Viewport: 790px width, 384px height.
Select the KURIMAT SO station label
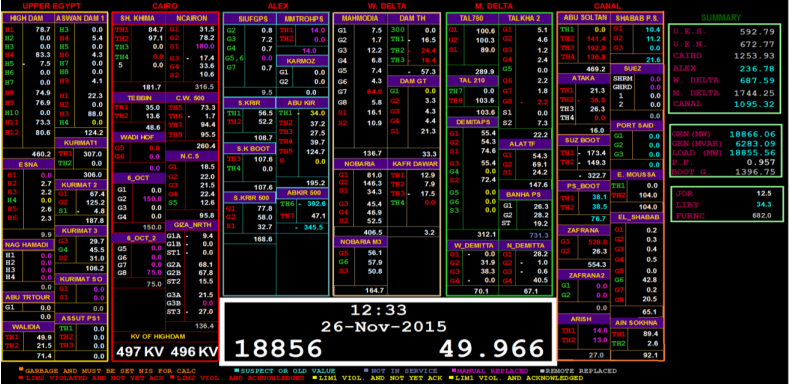(81, 279)
